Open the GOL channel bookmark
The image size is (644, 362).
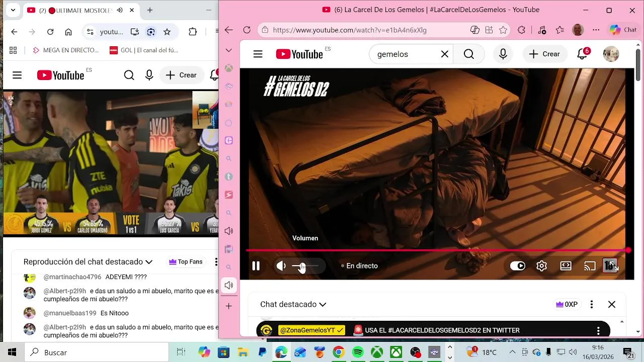click(144, 50)
